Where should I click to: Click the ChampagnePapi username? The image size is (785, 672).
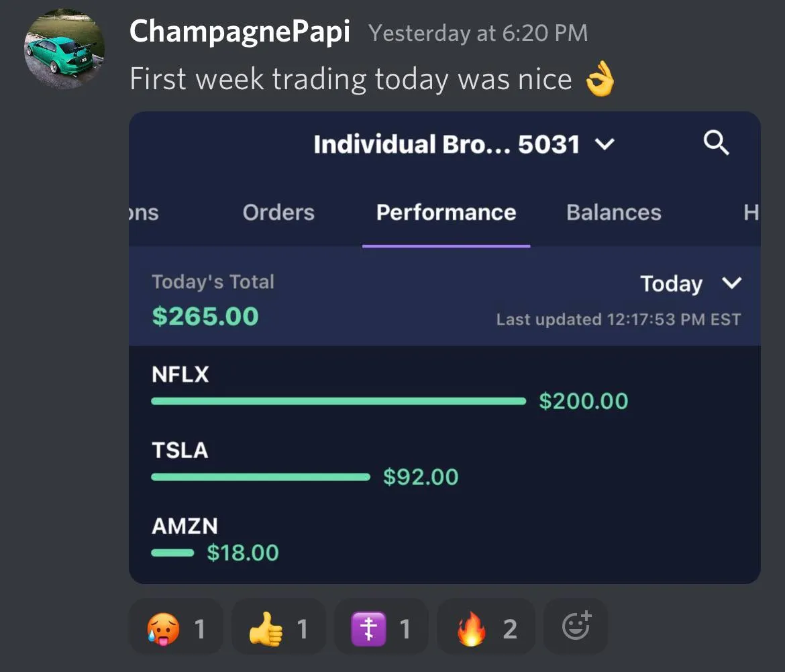pos(240,32)
